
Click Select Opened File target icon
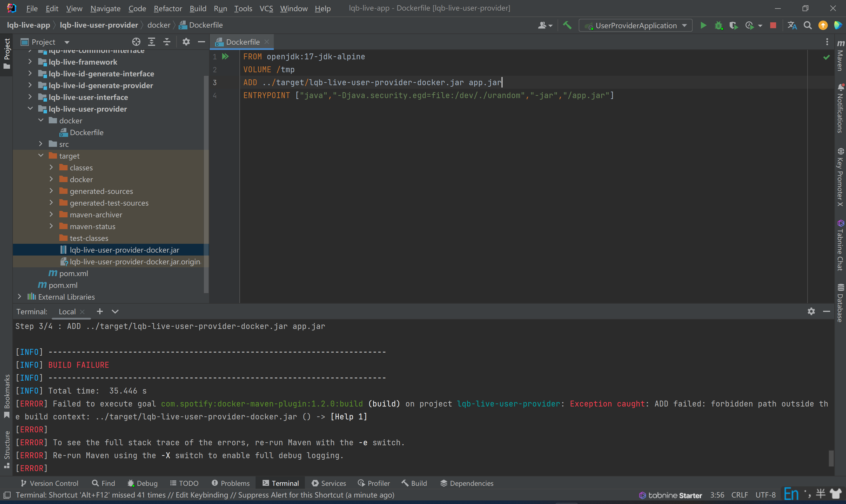(136, 42)
